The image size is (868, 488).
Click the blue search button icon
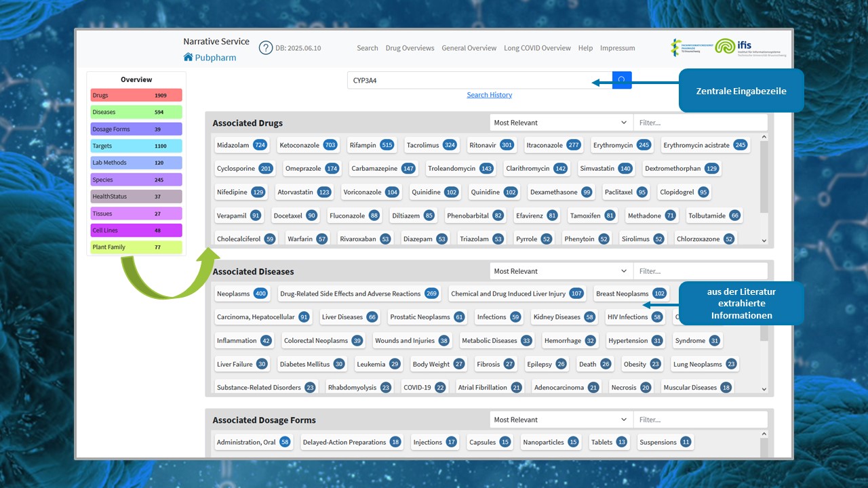(x=621, y=81)
